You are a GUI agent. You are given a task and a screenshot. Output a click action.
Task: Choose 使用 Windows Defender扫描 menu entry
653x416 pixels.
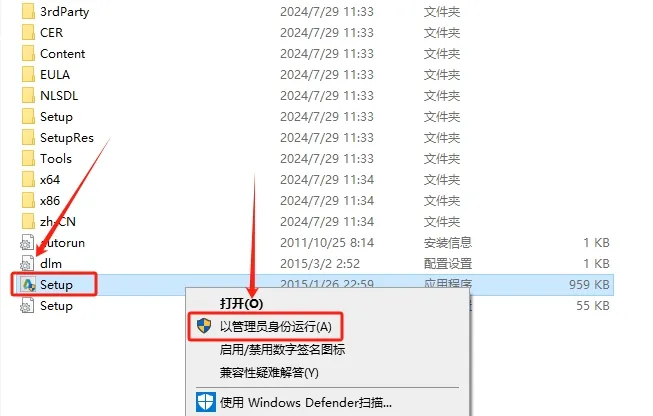tap(305, 403)
